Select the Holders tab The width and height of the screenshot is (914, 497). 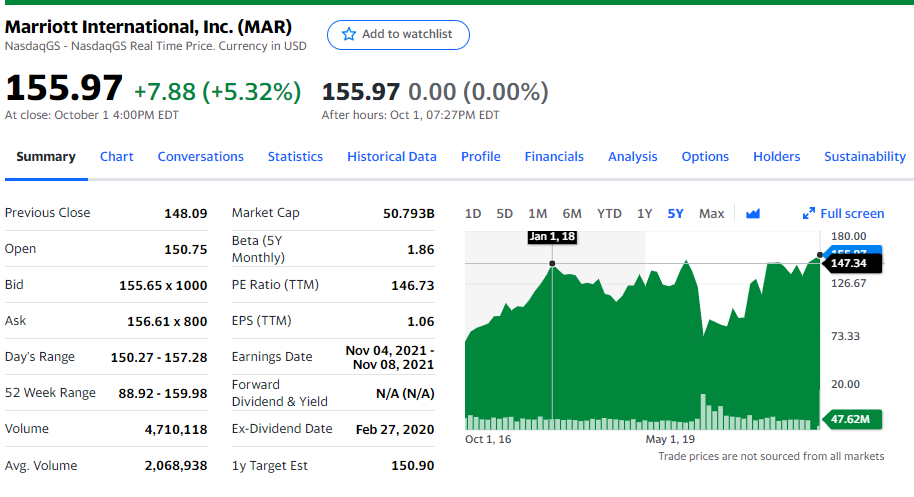click(x=777, y=156)
